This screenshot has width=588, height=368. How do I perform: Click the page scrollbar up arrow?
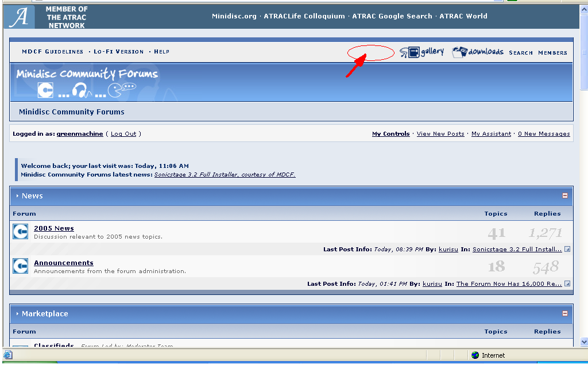point(584,10)
